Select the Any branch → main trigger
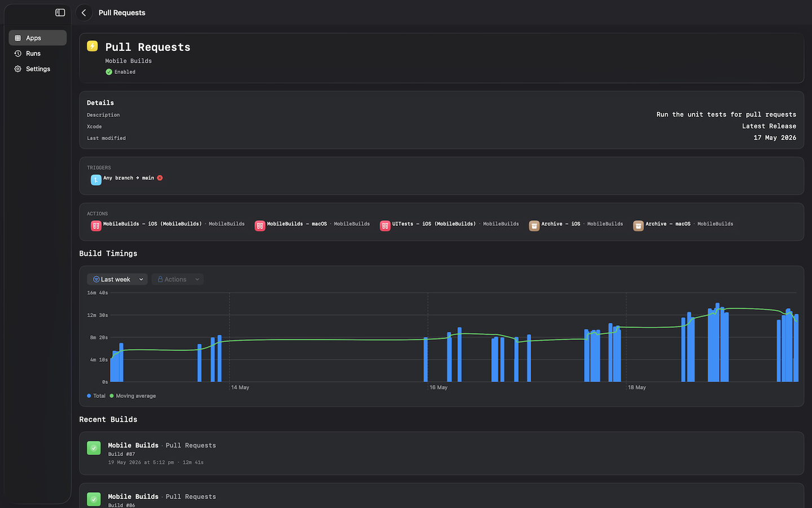Screen dimensions: 812x508 pyautogui.click(x=129, y=178)
